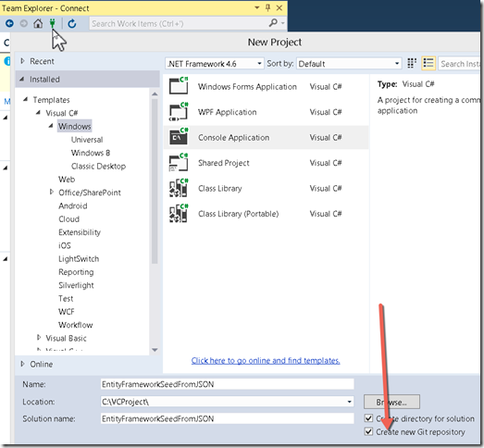The width and height of the screenshot is (484, 448).
Task: Select the Extensibility category
Action: pos(80,232)
